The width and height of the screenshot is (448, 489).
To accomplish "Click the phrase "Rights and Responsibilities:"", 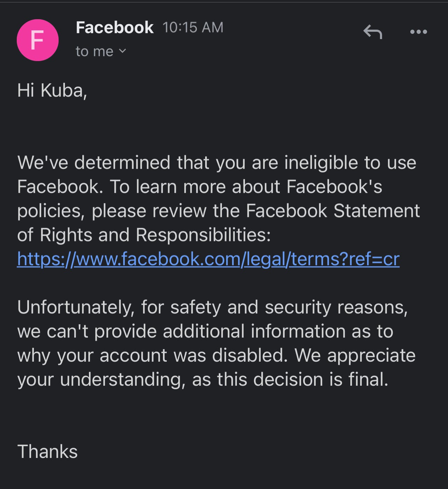I will [155, 235].
